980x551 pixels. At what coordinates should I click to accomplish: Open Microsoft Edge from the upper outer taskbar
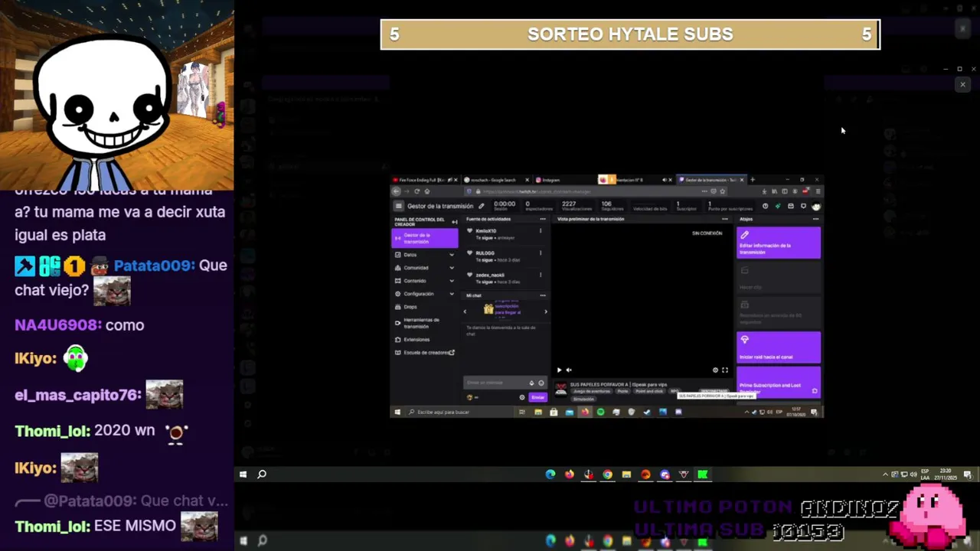[550, 474]
